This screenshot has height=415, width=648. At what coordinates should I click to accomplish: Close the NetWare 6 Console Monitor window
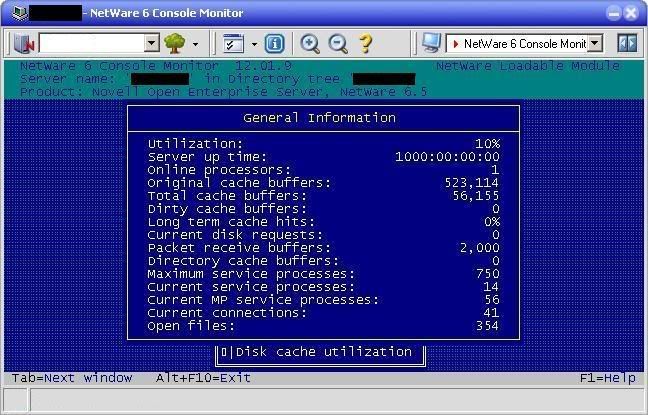[631, 13]
